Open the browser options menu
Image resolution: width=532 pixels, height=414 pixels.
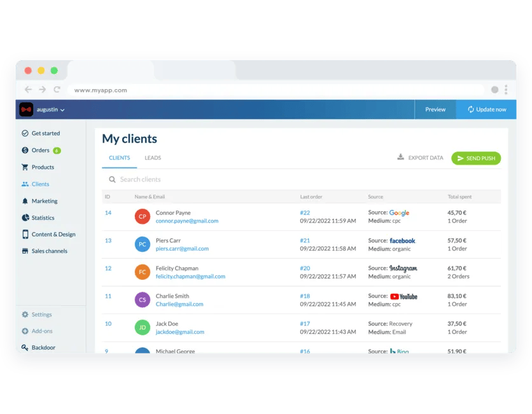point(505,90)
